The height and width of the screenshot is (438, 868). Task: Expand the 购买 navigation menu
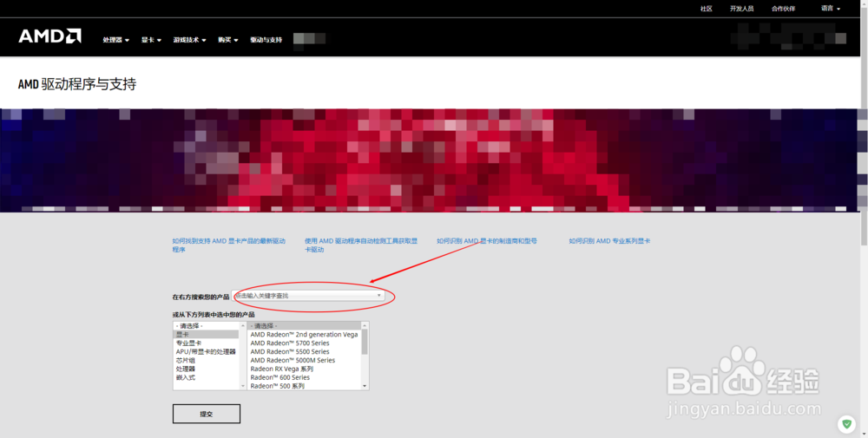tap(228, 40)
